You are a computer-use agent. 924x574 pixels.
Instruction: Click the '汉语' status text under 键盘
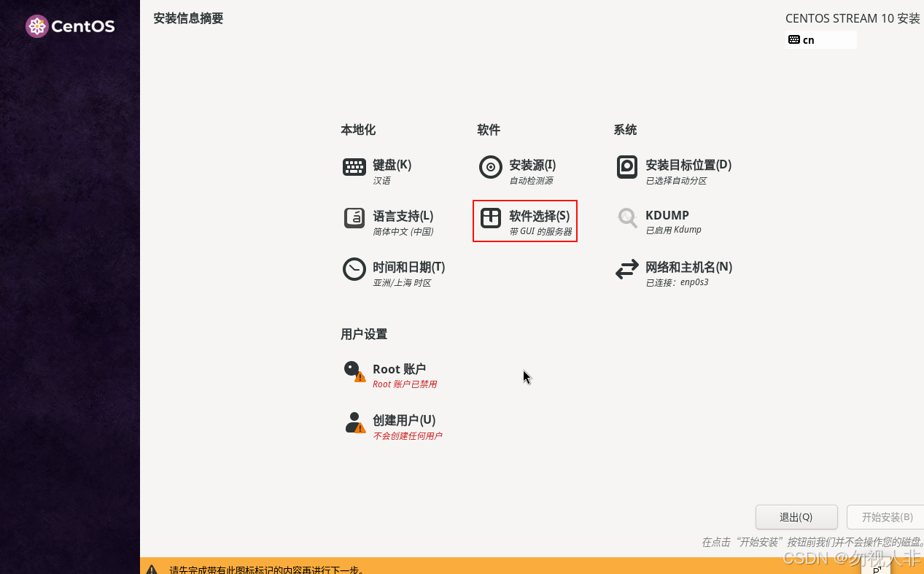(381, 181)
